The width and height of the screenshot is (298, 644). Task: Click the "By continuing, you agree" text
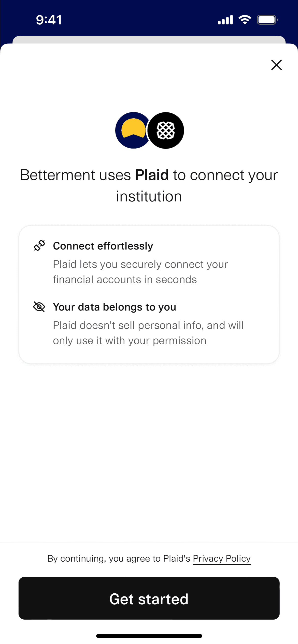(119, 558)
